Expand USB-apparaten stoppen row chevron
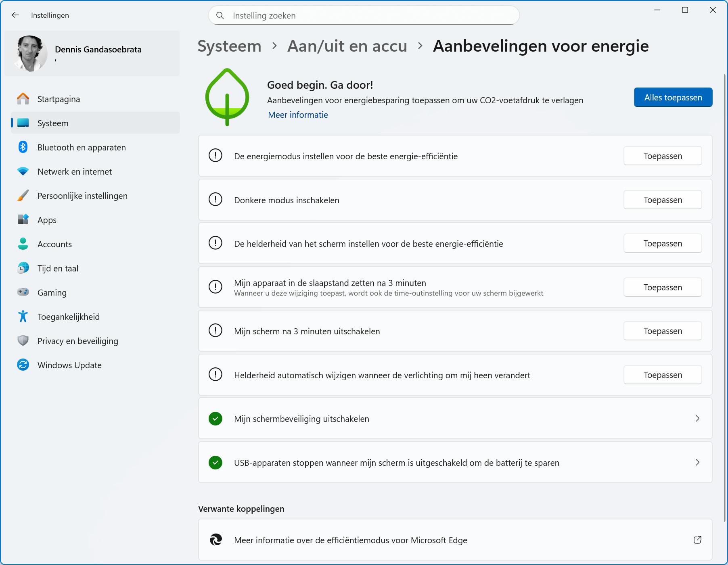728x565 pixels. click(697, 463)
